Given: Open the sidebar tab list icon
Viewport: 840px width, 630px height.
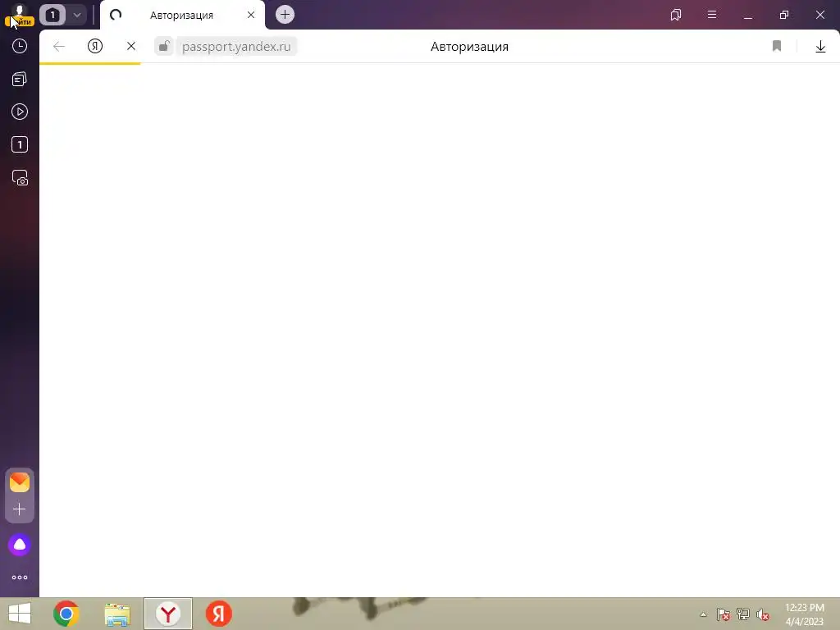Looking at the screenshot, I should [20, 144].
